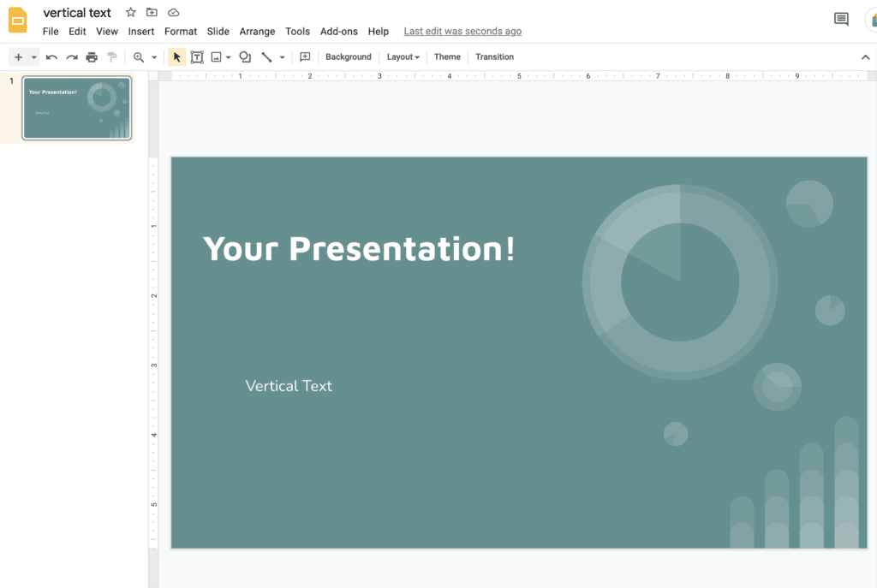Select the Text box tool

point(197,56)
